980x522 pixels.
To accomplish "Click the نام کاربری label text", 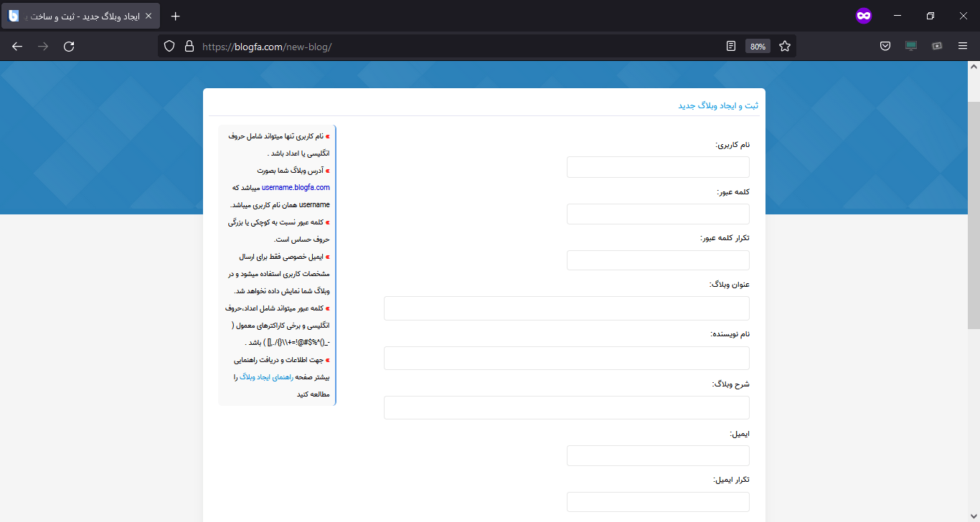I will click(732, 145).
